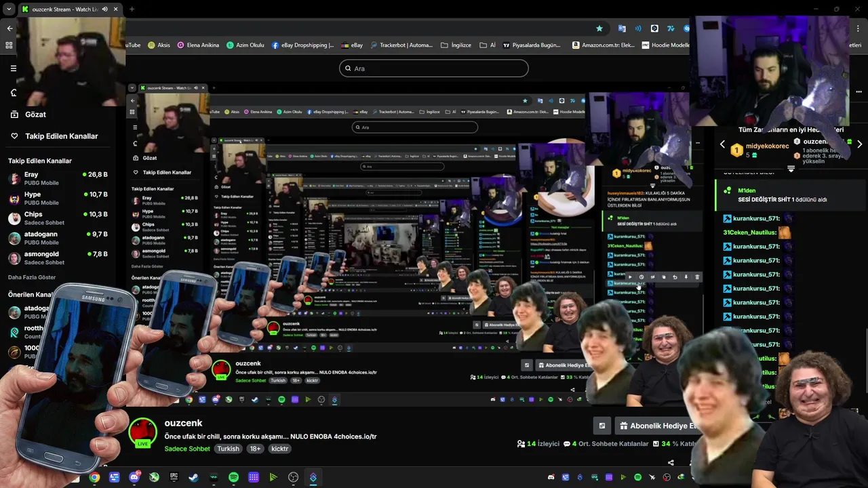Open Hype's channel in outer sidebar
The image size is (868, 488).
click(x=58, y=199)
